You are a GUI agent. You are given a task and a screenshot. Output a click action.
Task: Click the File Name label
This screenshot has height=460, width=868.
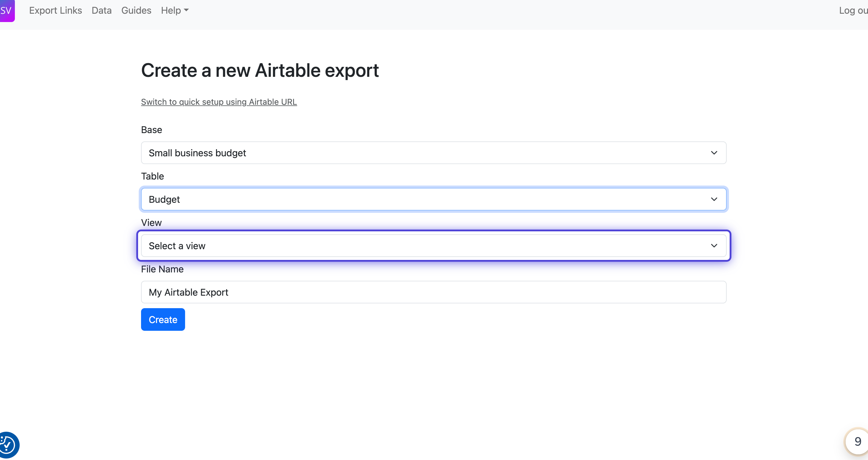[x=162, y=269]
